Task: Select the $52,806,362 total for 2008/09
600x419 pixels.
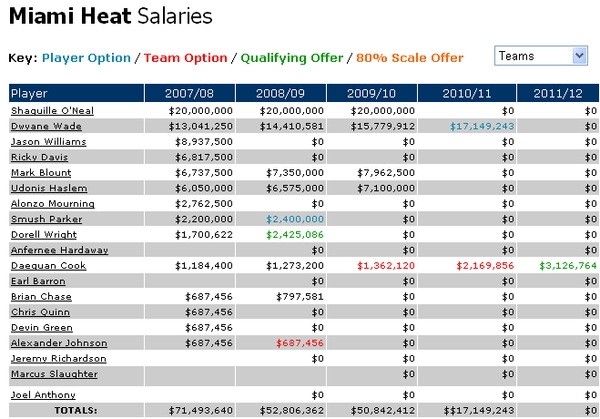Action: point(292,411)
